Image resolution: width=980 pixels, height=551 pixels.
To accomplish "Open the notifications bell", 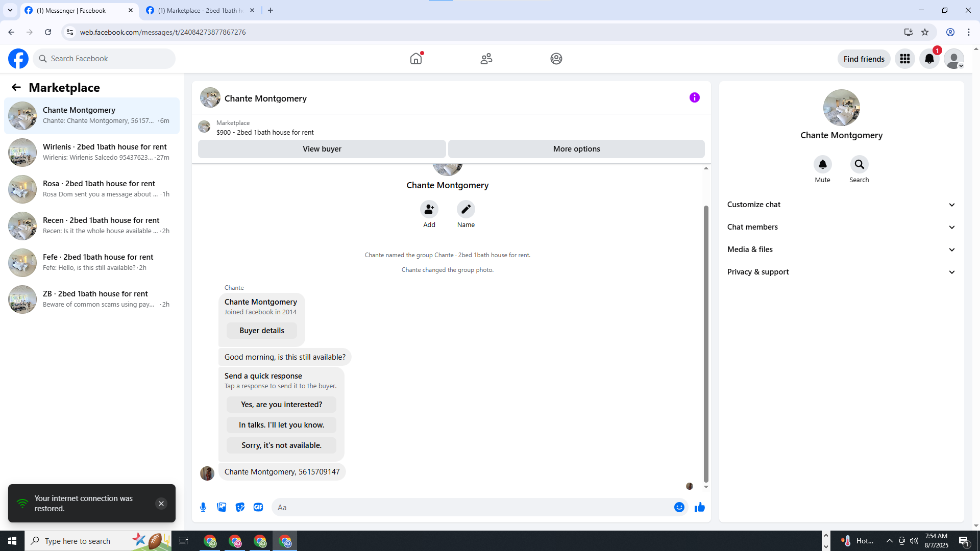I will [929, 59].
